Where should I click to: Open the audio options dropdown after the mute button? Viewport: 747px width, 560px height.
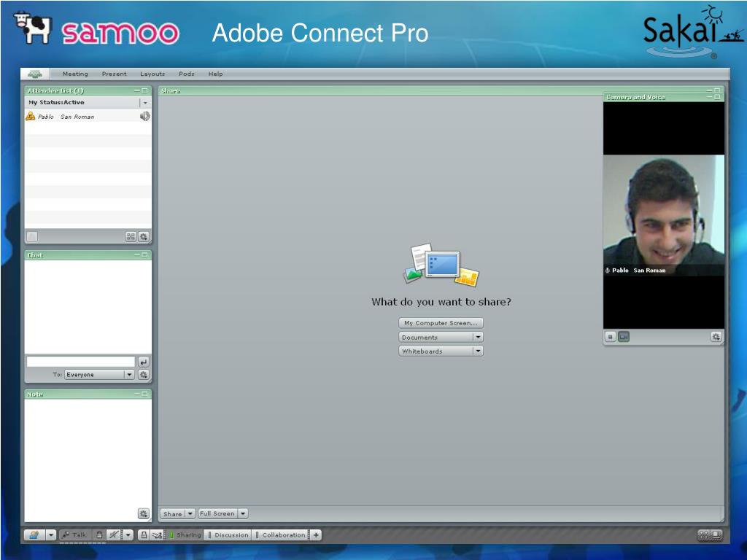(x=128, y=534)
